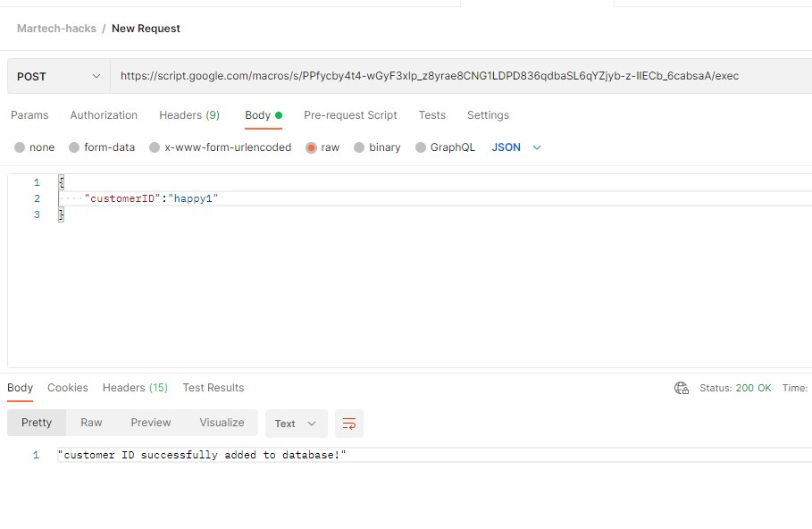Image resolution: width=812 pixels, height=529 pixels.
Task: Click the response line number 1
Action: [x=36, y=455]
